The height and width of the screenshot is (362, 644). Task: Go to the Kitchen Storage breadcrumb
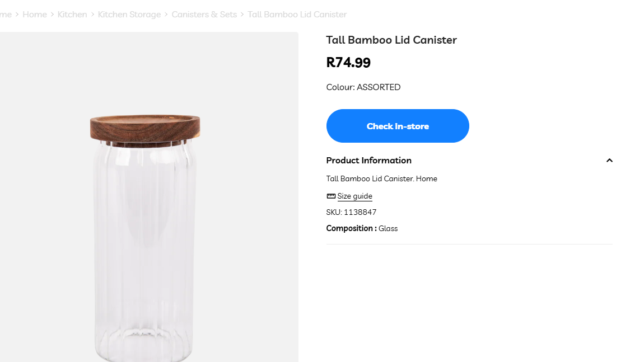point(129,15)
